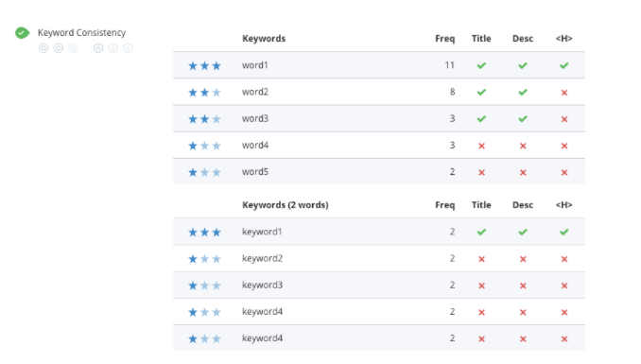Click the red <H> cross in word4 row
641x364 pixels.
click(564, 146)
